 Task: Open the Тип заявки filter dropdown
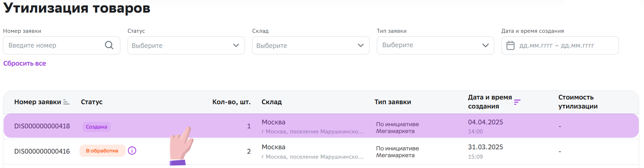point(435,45)
